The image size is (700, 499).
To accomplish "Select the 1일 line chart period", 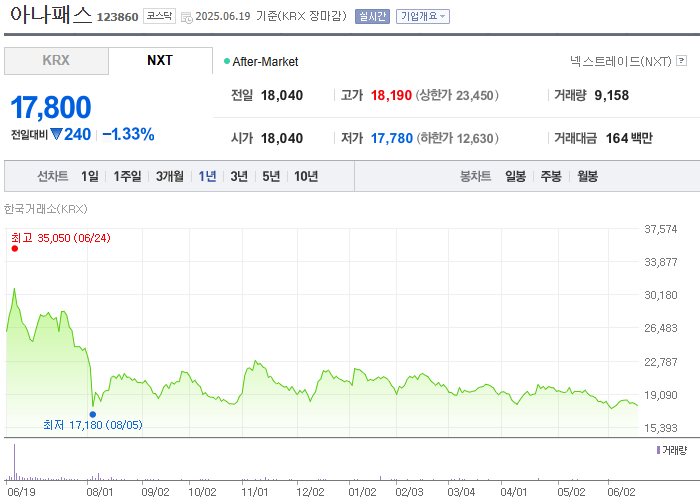I will click(x=90, y=176).
